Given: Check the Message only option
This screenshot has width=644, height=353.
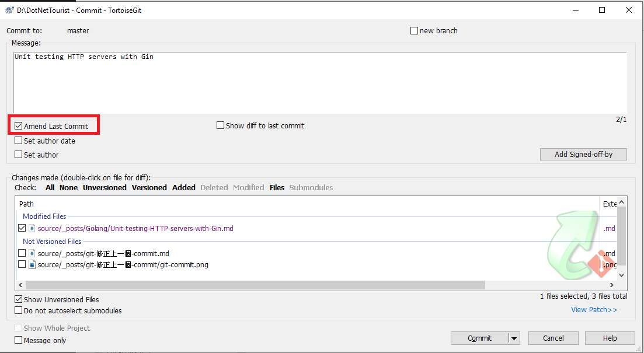Looking at the screenshot, I should point(18,340).
